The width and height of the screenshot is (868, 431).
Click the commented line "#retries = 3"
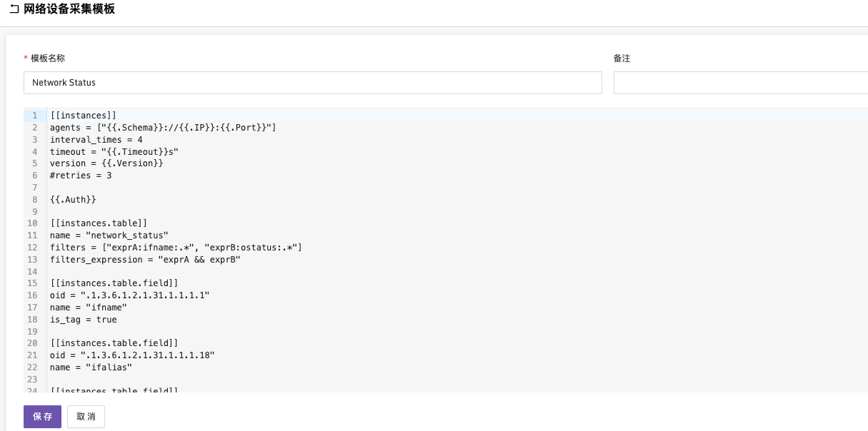pyautogui.click(x=81, y=176)
